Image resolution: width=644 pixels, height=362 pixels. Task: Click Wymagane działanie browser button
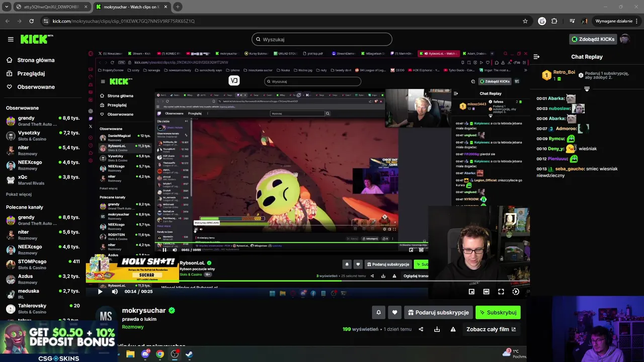tap(613, 21)
